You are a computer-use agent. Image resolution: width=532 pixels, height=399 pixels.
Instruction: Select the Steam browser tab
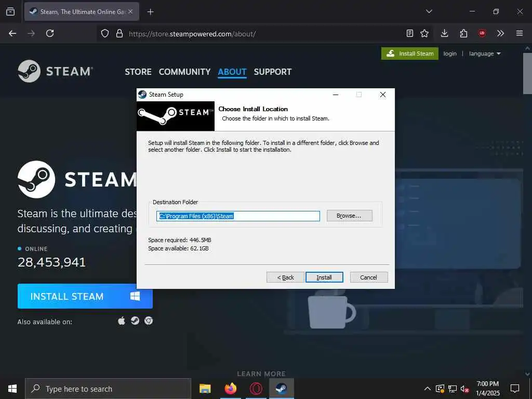pos(82,11)
